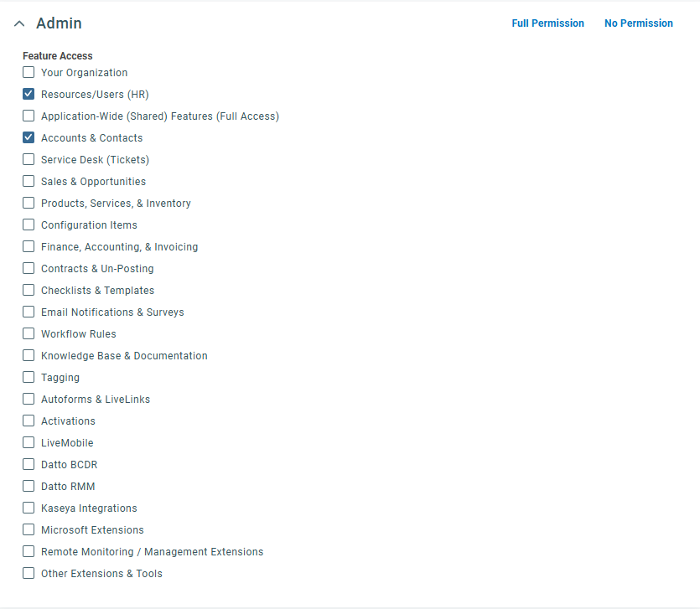Enable Remote Monitoring / Management Extensions checkbox

pyautogui.click(x=29, y=551)
